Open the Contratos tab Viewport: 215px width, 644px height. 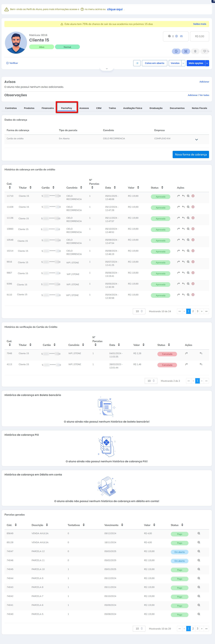click(11, 108)
